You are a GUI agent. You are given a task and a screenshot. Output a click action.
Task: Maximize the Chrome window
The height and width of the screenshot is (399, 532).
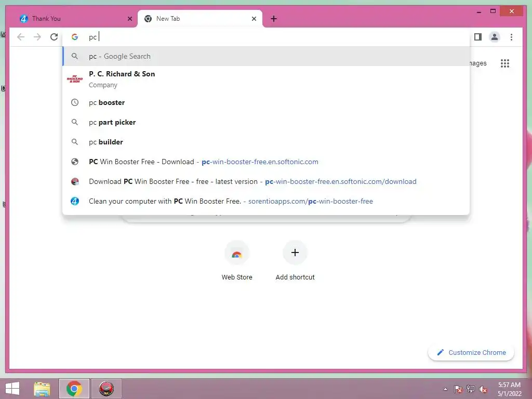click(x=493, y=11)
